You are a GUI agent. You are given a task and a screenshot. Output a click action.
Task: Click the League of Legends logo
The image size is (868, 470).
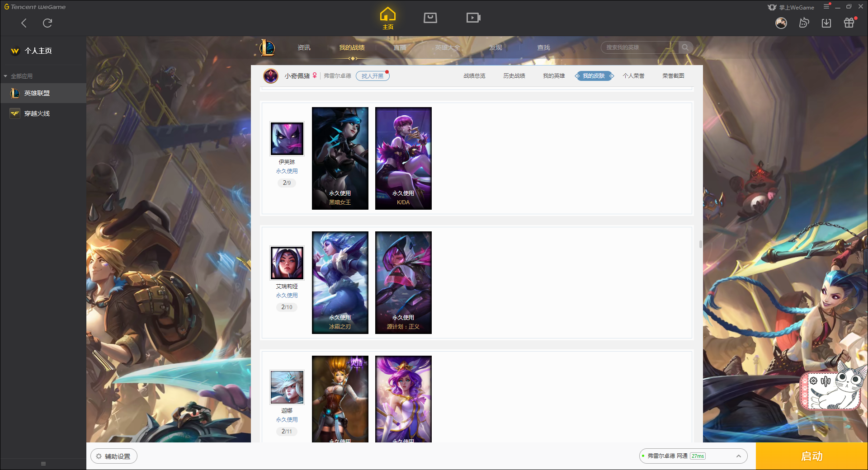[267, 47]
